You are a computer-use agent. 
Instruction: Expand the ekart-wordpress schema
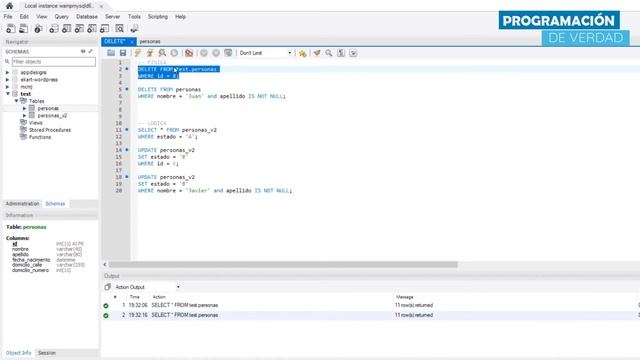tap(7, 80)
